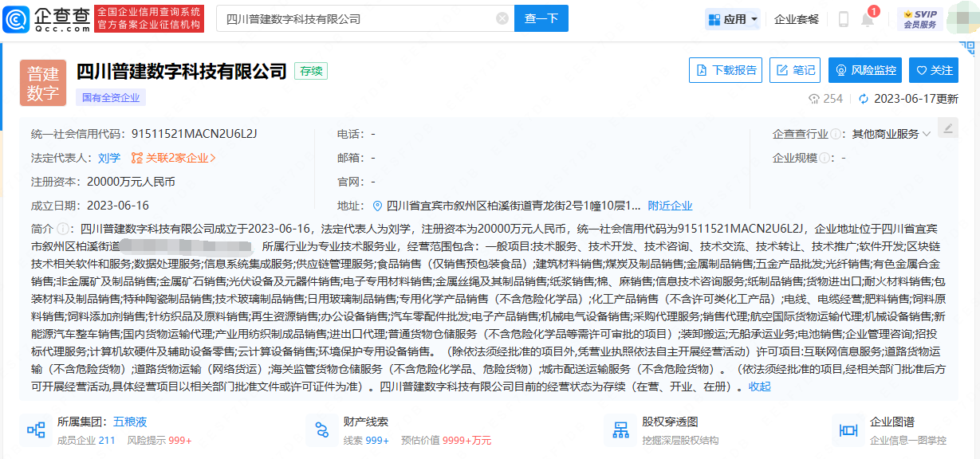Image resolution: width=980 pixels, height=459 pixels.
Task: Open the 财产线索 entry
Action: coord(366,422)
